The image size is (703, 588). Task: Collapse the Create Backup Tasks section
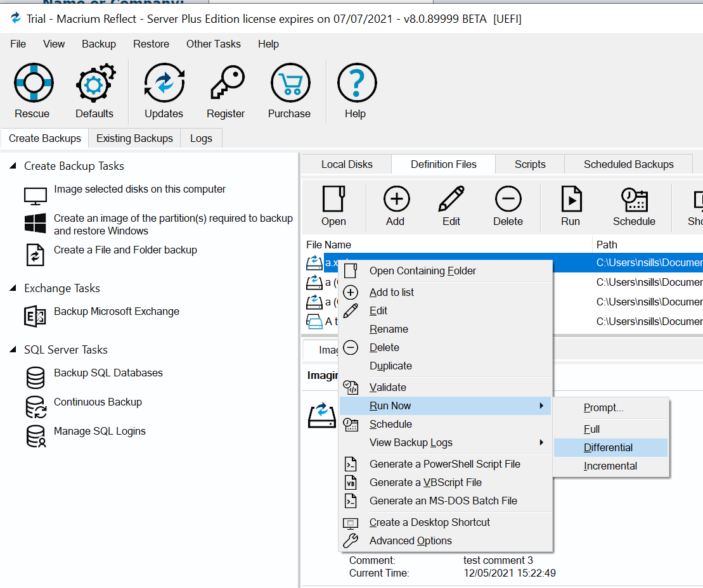click(x=13, y=166)
